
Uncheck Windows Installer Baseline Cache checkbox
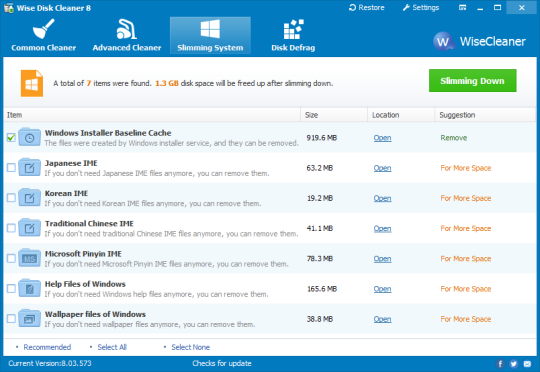click(11, 138)
